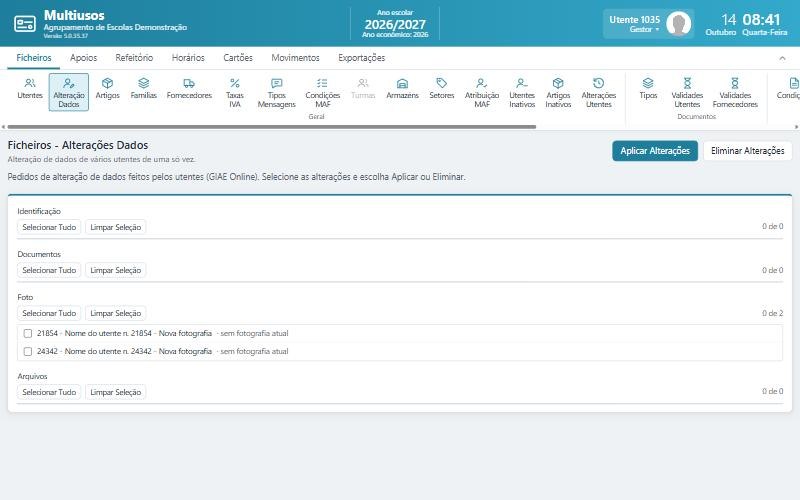The width and height of the screenshot is (800, 500).
Task: Switch to the Movimentos tab
Action: (x=295, y=58)
